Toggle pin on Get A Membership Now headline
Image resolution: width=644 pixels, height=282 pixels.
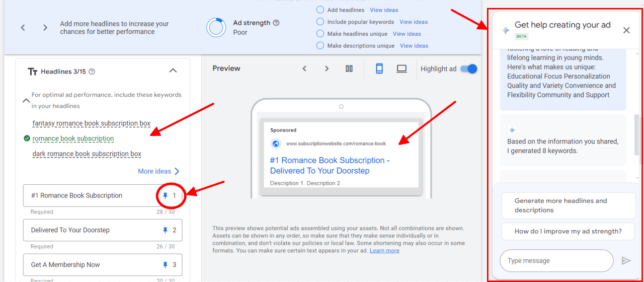[x=165, y=265]
